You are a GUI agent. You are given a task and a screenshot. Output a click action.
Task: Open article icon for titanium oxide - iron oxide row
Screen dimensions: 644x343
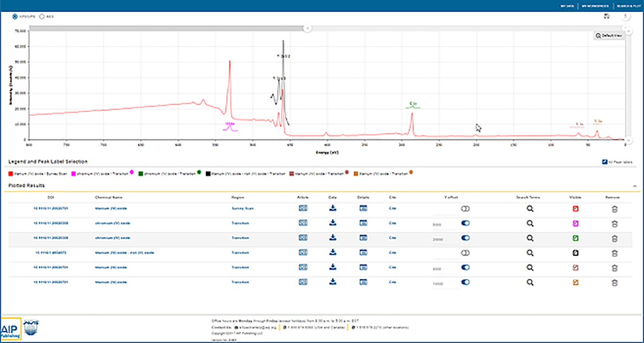303,253
